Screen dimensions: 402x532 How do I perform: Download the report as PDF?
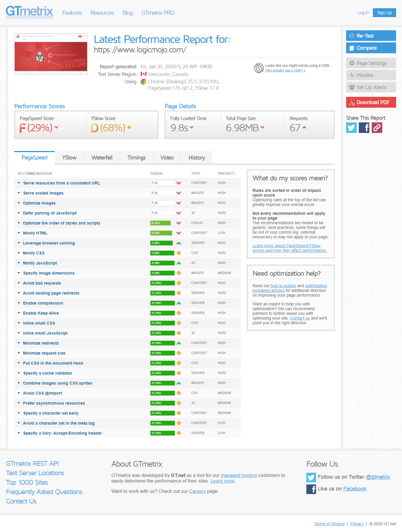[371, 102]
